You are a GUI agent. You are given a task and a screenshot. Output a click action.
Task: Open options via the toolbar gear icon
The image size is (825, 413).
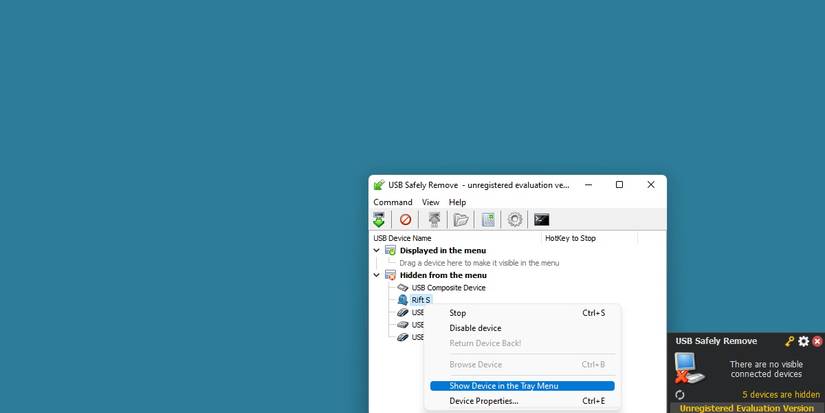515,219
